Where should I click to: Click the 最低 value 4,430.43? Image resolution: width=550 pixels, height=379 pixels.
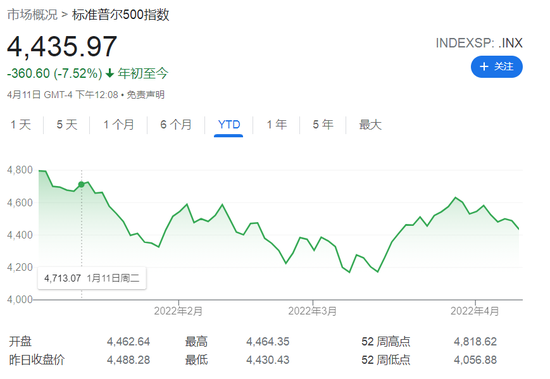click(268, 360)
